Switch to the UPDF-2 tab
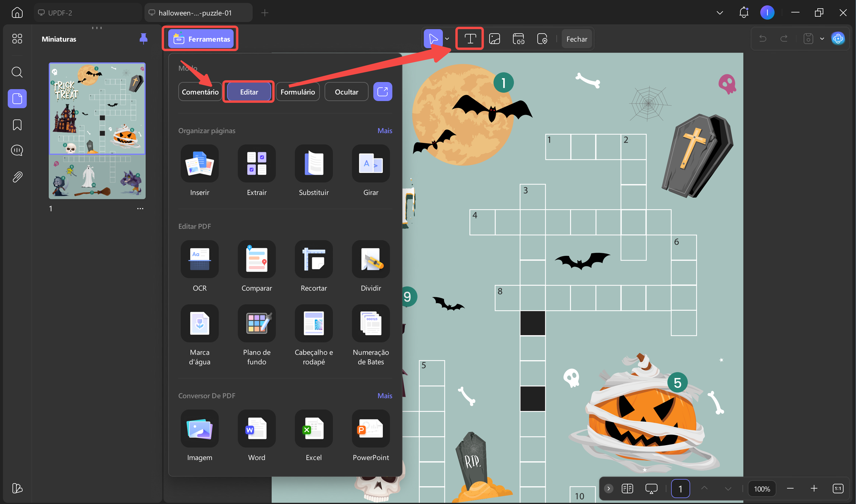 (x=88, y=13)
